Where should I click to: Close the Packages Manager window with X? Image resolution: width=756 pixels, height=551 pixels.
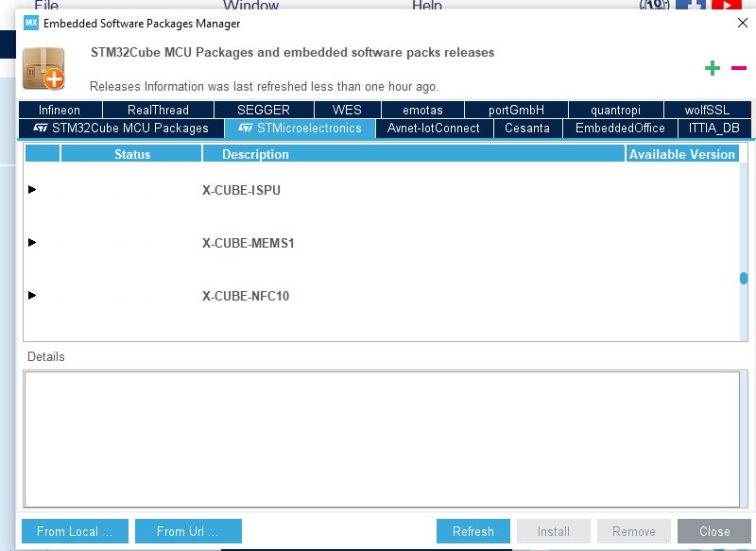pos(743,23)
